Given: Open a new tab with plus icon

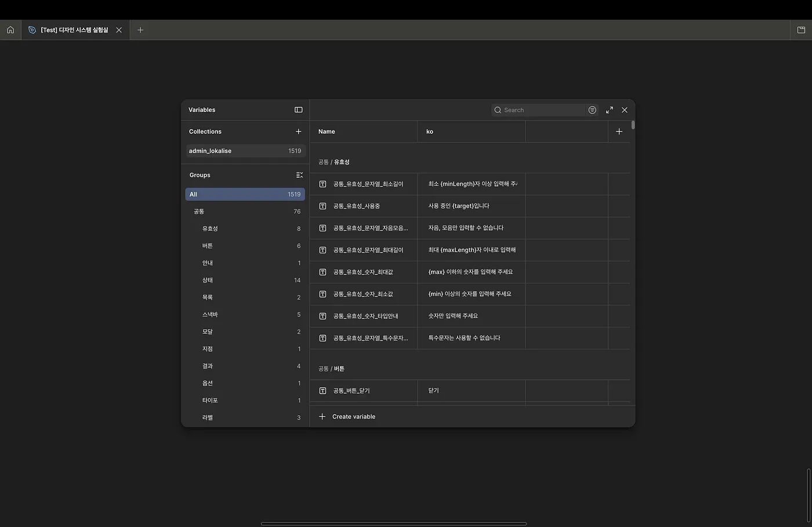Looking at the screenshot, I should (140, 30).
